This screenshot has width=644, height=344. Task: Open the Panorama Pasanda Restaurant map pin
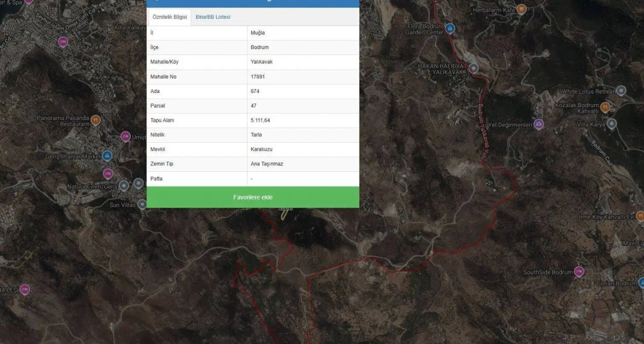click(x=95, y=120)
